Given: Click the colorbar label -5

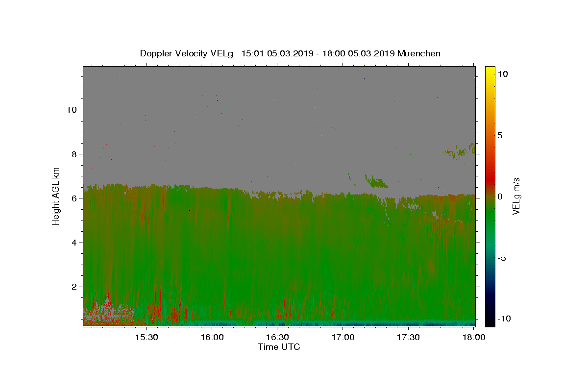Looking at the screenshot, I should coord(502,258).
